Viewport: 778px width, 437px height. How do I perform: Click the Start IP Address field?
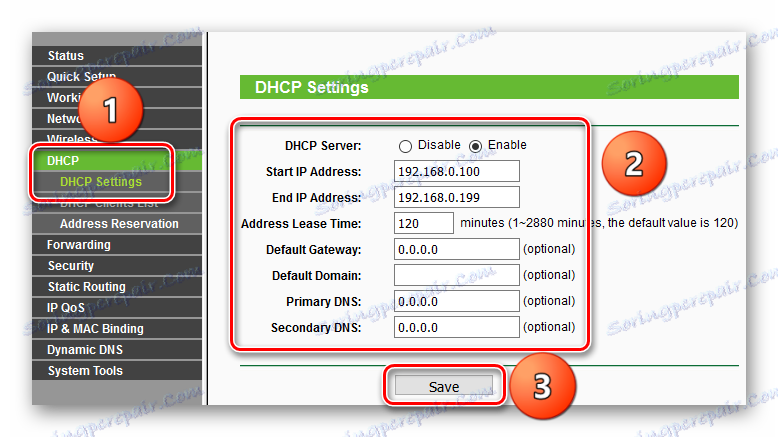pyautogui.click(x=457, y=171)
